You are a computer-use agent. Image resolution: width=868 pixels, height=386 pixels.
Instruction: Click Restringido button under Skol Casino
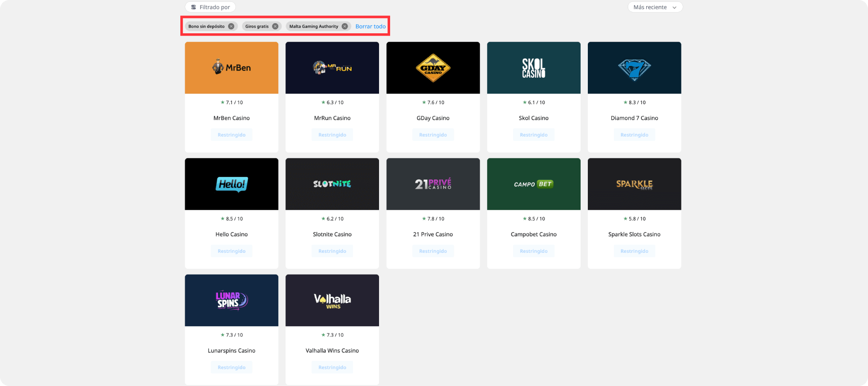534,135
